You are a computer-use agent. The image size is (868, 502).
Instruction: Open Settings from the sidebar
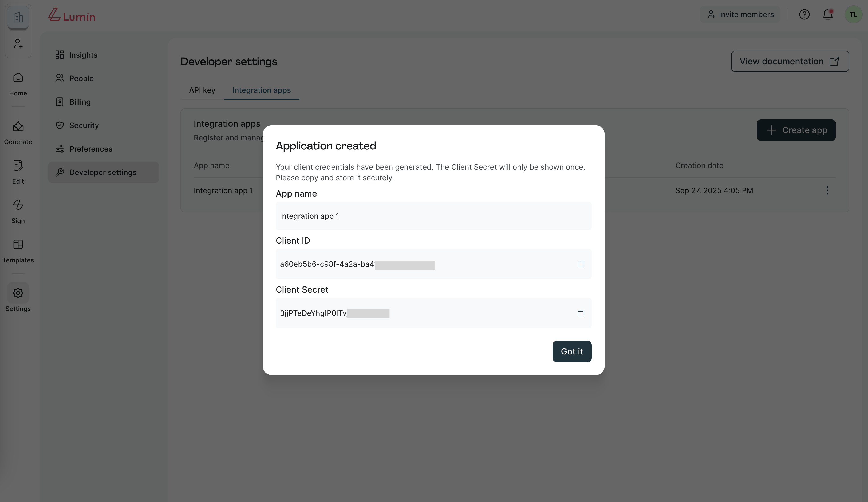(x=18, y=299)
